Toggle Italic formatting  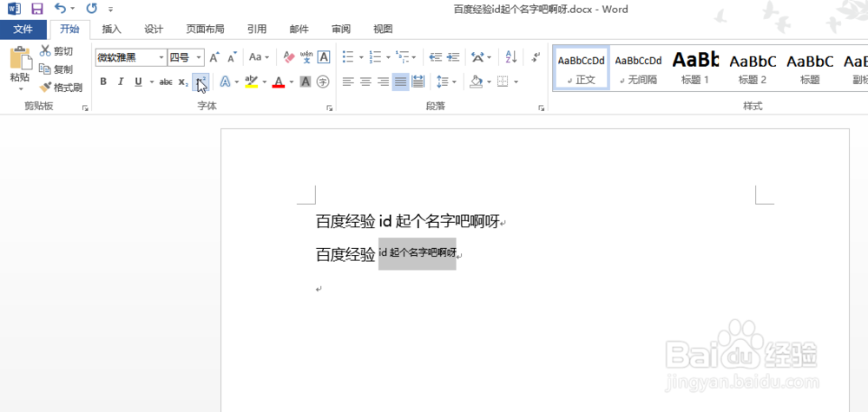(x=120, y=82)
